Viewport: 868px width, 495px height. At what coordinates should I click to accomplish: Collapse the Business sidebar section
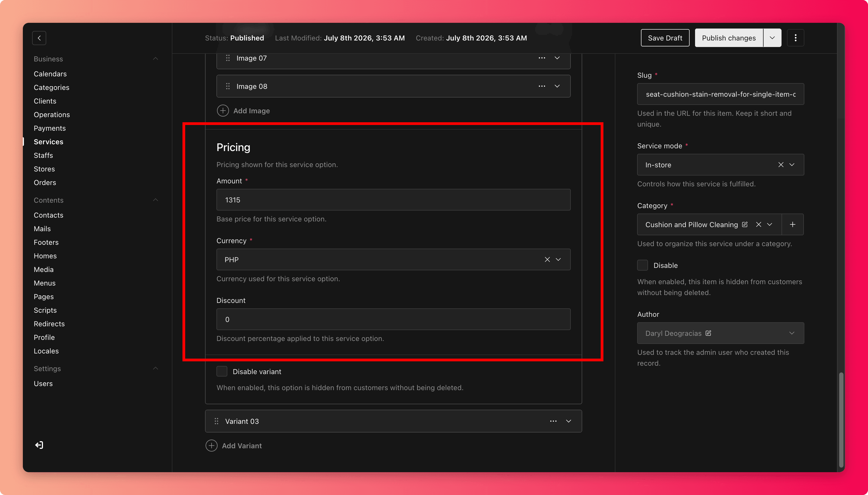click(x=156, y=59)
